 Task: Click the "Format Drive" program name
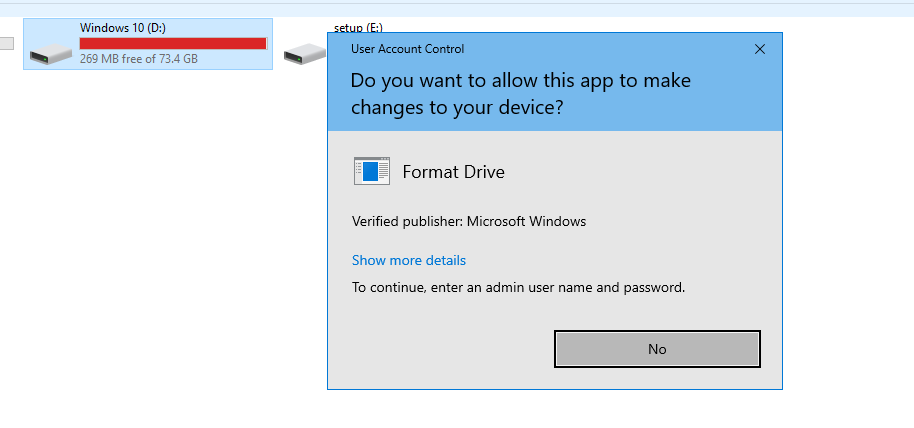tap(453, 172)
